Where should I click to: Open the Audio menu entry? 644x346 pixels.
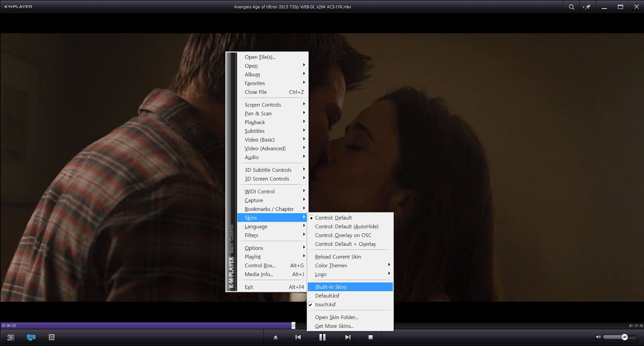pyautogui.click(x=272, y=157)
